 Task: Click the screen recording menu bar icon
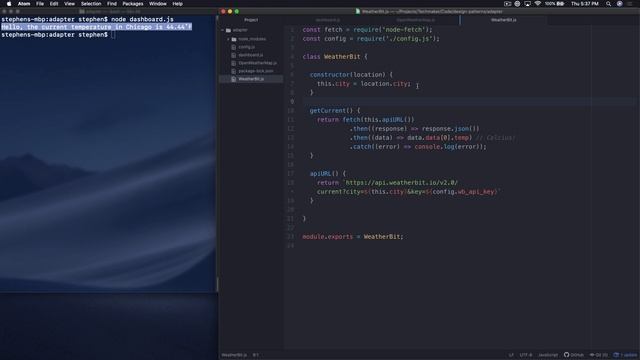coord(507,4)
